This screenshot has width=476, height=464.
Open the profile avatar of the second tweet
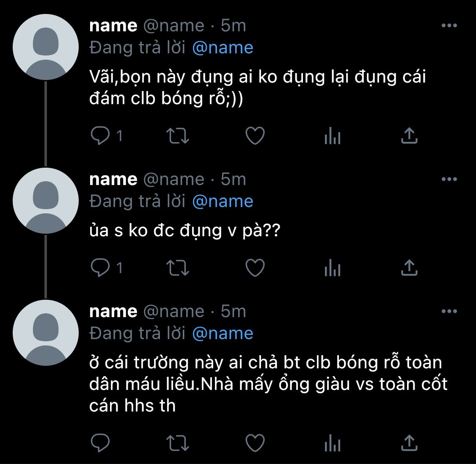tap(46, 201)
